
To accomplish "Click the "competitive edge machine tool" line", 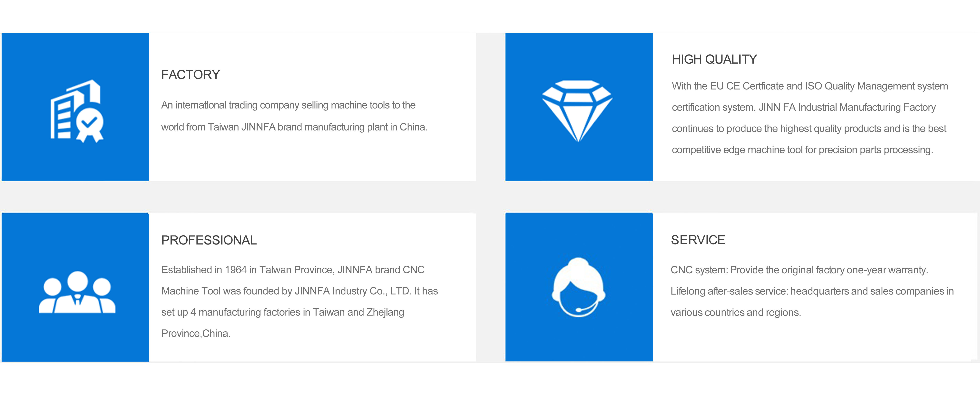I will click(802, 150).
